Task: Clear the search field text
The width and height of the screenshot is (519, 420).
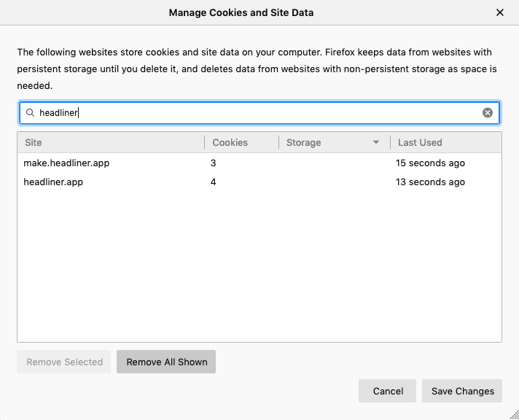Action: (x=487, y=113)
